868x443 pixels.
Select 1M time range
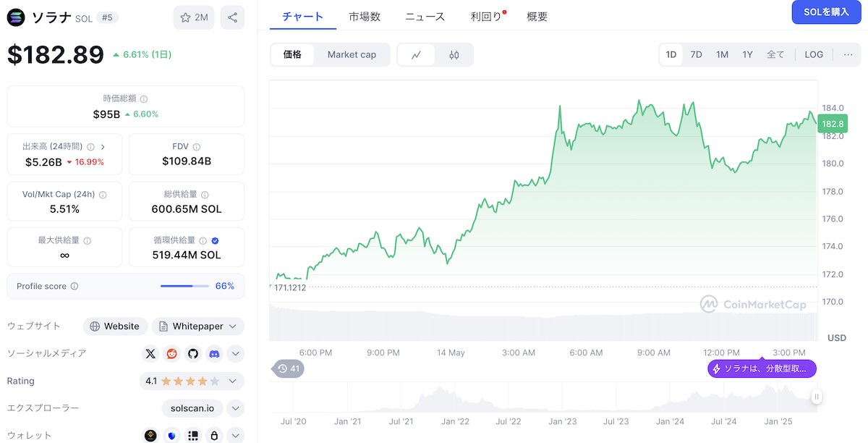722,55
